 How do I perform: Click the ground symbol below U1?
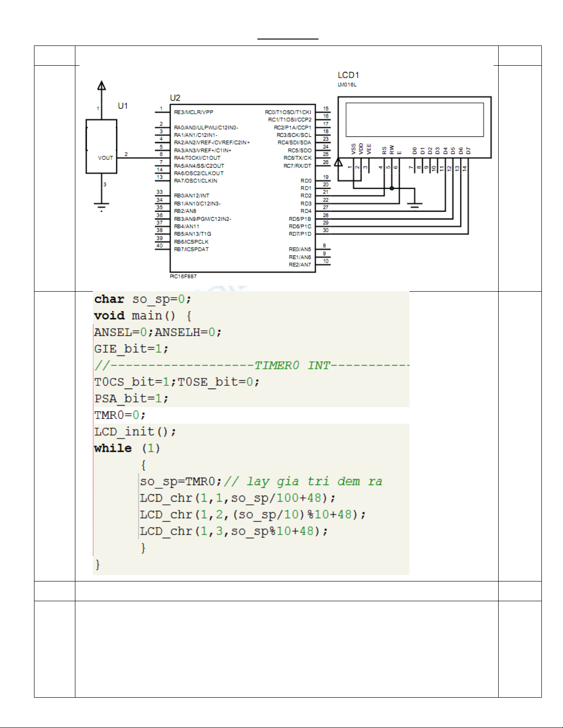pos(102,206)
